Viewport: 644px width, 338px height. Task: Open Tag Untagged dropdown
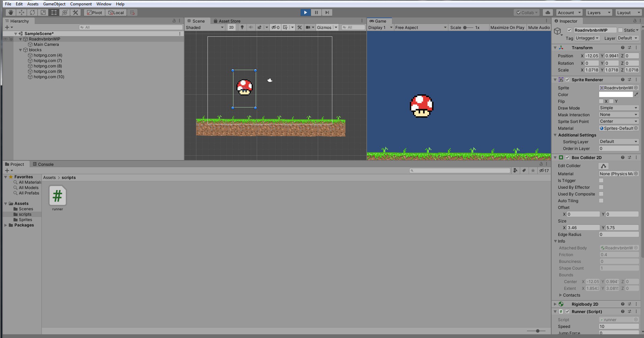click(587, 38)
